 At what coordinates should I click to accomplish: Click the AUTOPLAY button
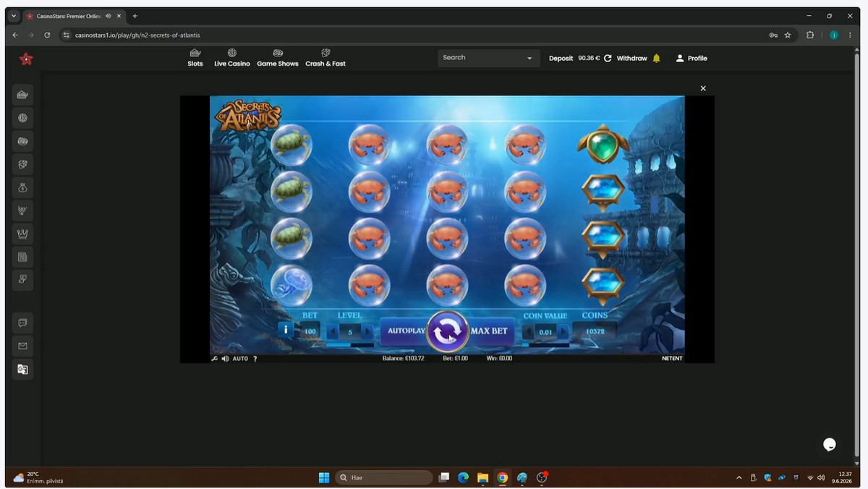point(405,331)
